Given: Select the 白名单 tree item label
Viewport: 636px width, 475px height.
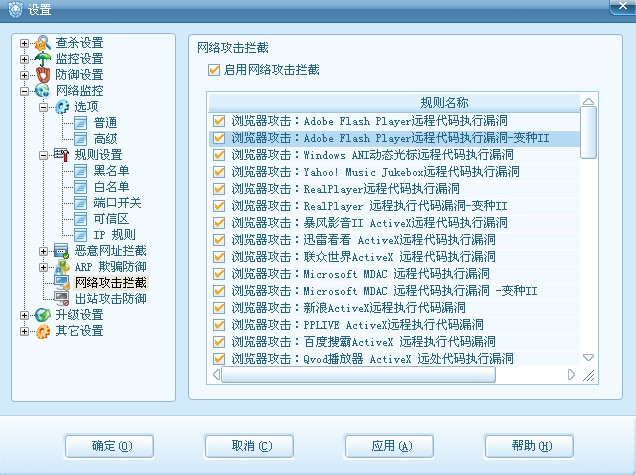Looking at the screenshot, I should 111,187.
